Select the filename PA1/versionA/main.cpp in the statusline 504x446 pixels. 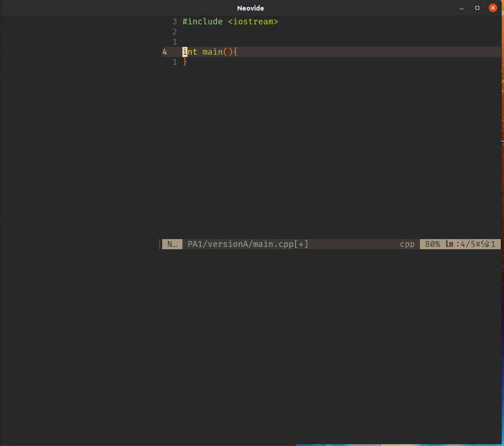(x=240, y=244)
